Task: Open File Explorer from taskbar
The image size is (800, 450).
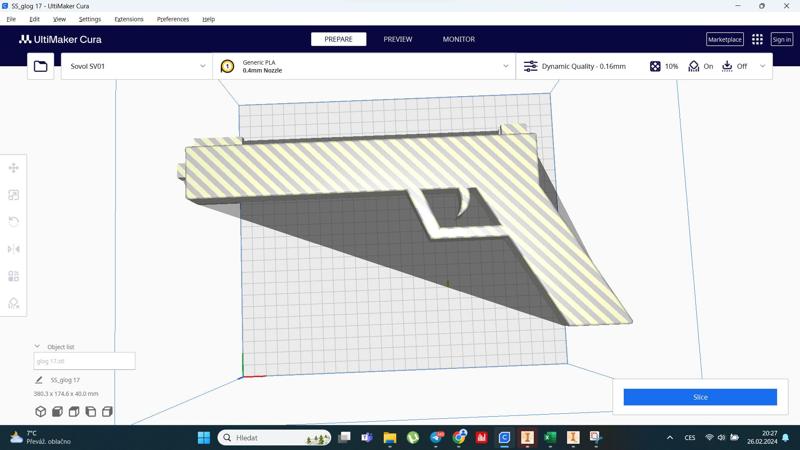Action: tap(390, 438)
